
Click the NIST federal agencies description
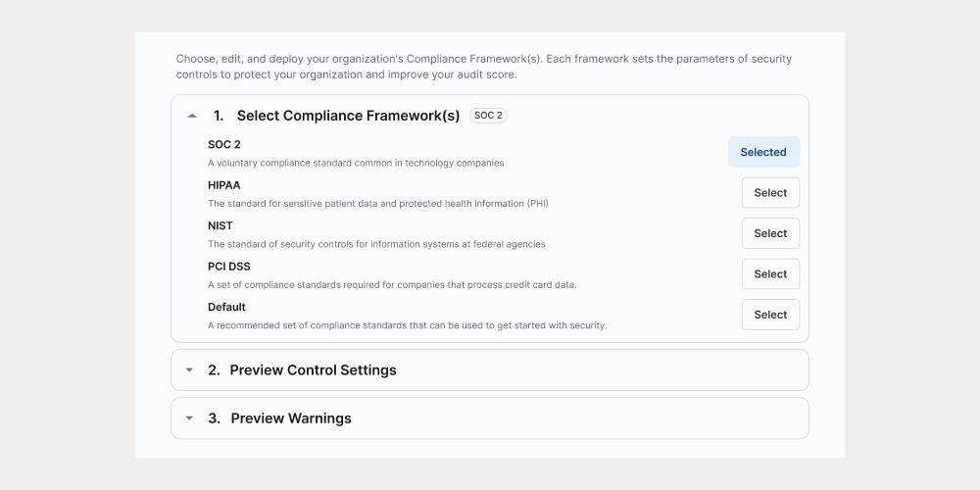(x=376, y=244)
